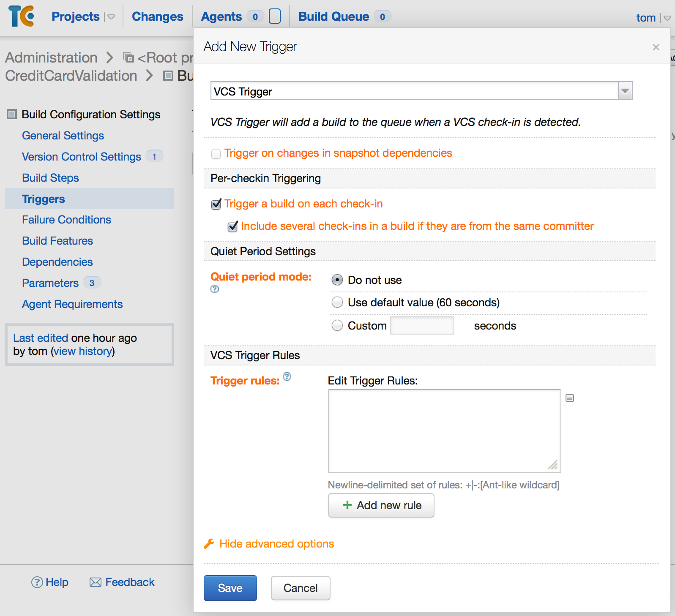Click into the Edit Trigger Rules textarea

click(445, 431)
